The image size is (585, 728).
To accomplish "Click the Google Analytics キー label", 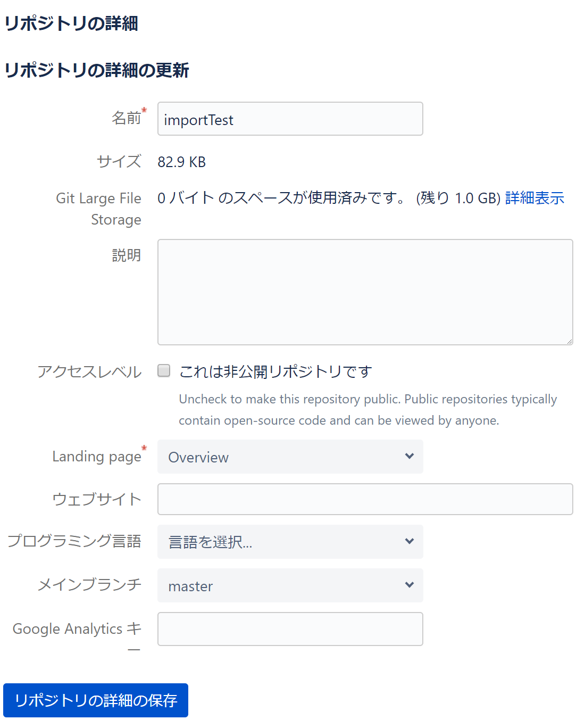I will pos(77,629).
